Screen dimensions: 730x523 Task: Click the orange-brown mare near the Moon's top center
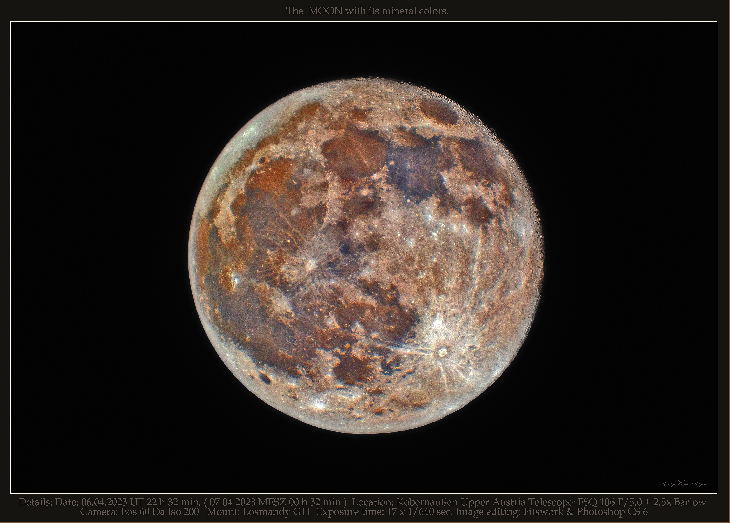pos(353,153)
